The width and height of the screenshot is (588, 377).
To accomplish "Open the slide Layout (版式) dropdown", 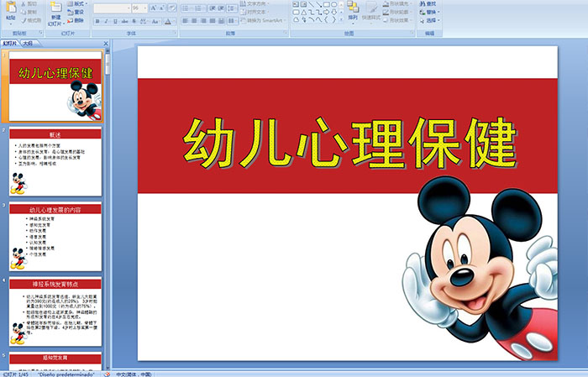I will point(77,3).
